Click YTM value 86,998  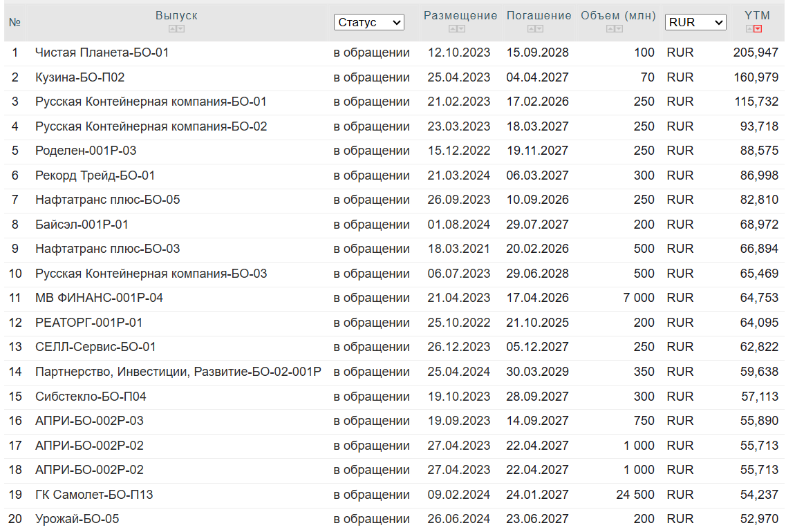(759, 175)
